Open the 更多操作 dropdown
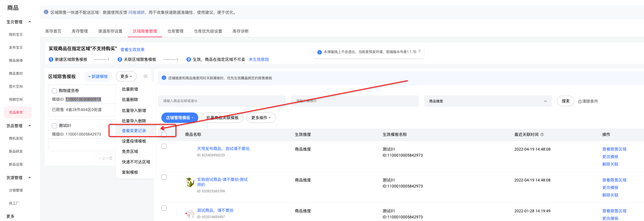 coord(261,118)
